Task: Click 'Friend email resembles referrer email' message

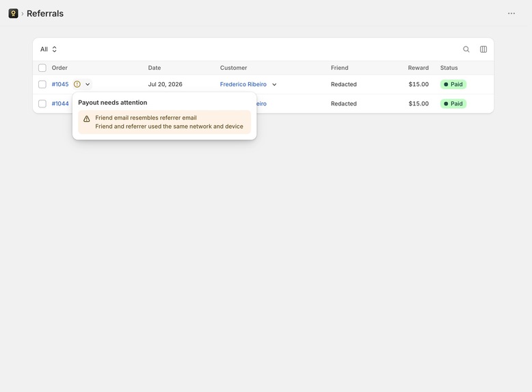Action: pyautogui.click(x=146, y=118)
